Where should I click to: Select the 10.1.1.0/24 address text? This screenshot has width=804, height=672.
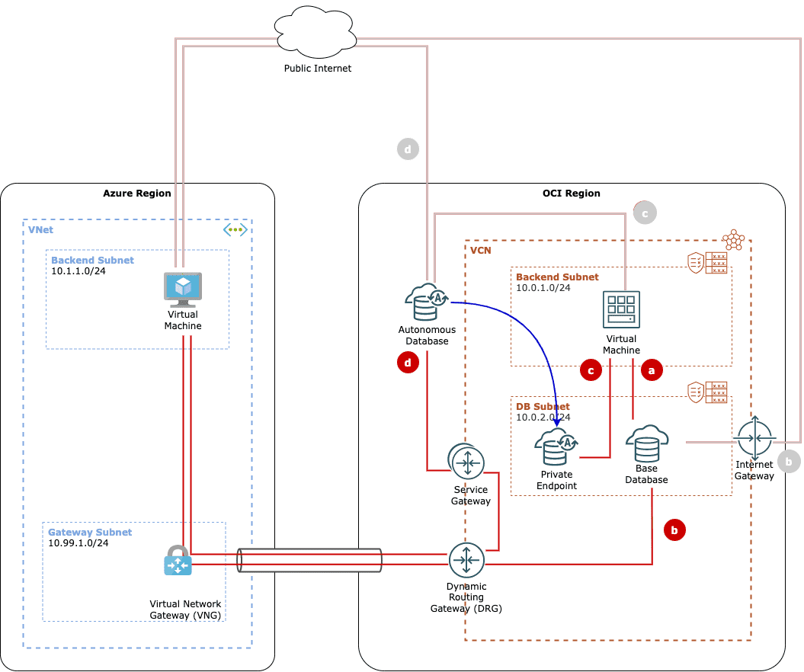tap(78, 271)
